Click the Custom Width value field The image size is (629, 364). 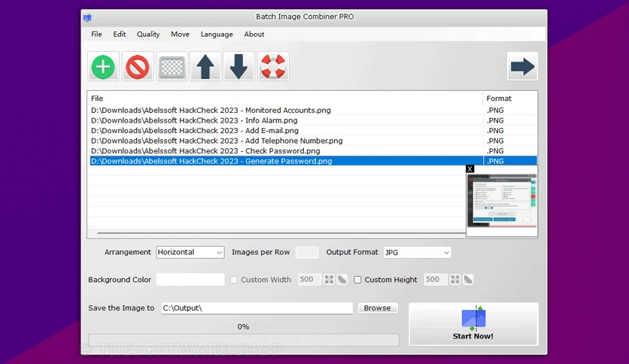point(309,280)
